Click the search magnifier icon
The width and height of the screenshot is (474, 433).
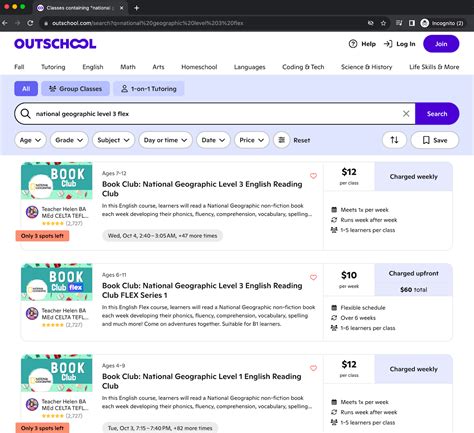click(x=25, y=114)
